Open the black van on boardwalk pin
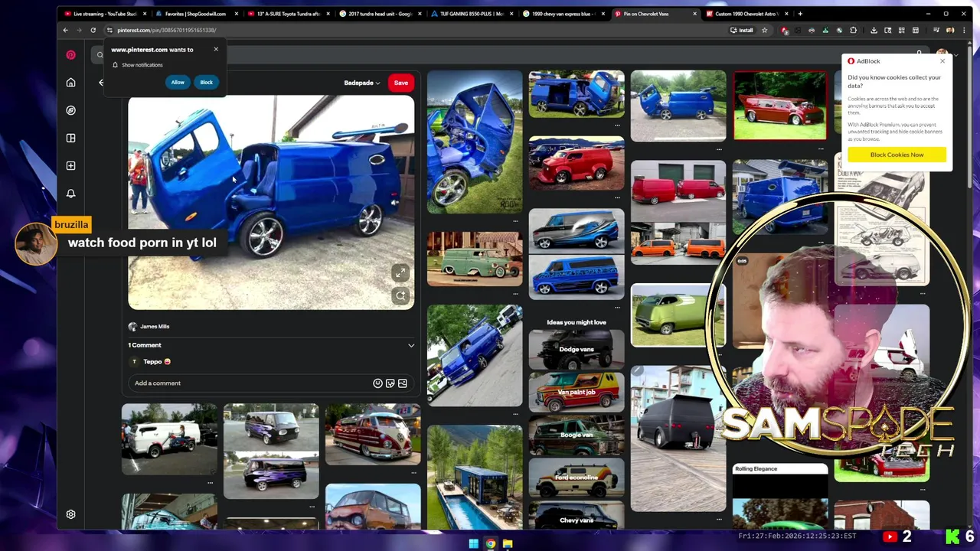Screen dimensions: 980x551 [678, 439]
